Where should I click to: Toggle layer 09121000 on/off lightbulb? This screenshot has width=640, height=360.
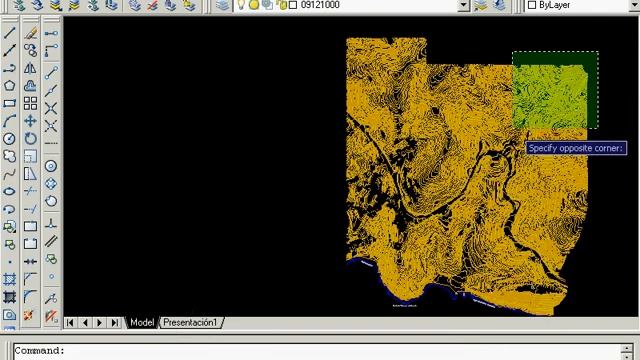(241, 5)
